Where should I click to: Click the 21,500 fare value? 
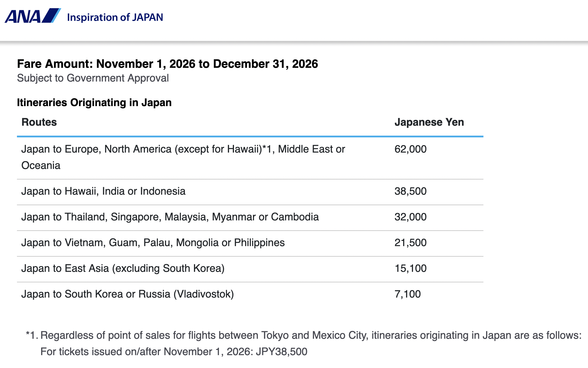(410, 243)
